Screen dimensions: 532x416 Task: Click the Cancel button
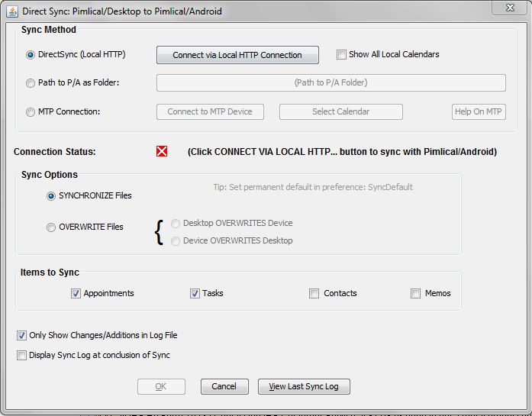[x=224, y=386]
